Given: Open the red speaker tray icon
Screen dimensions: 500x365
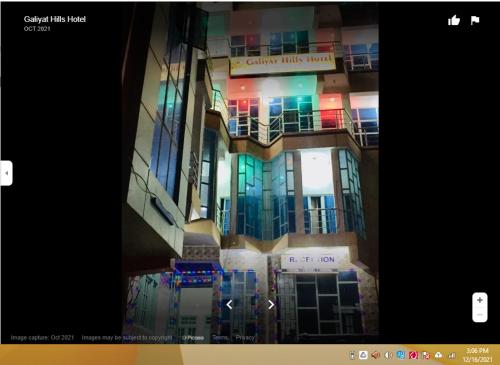Looking at the screenshot, I should tap(376, 355).
